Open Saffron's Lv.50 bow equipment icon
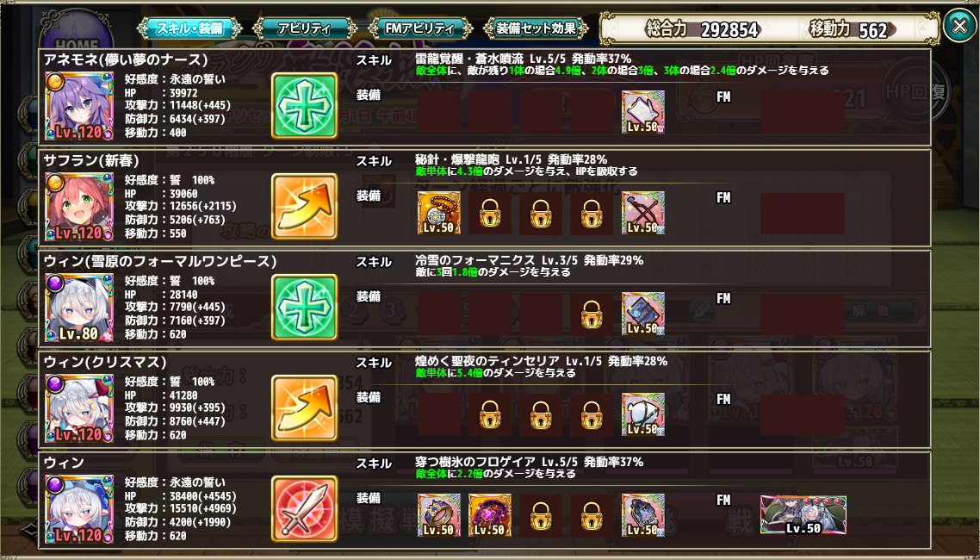 point(643,213)
